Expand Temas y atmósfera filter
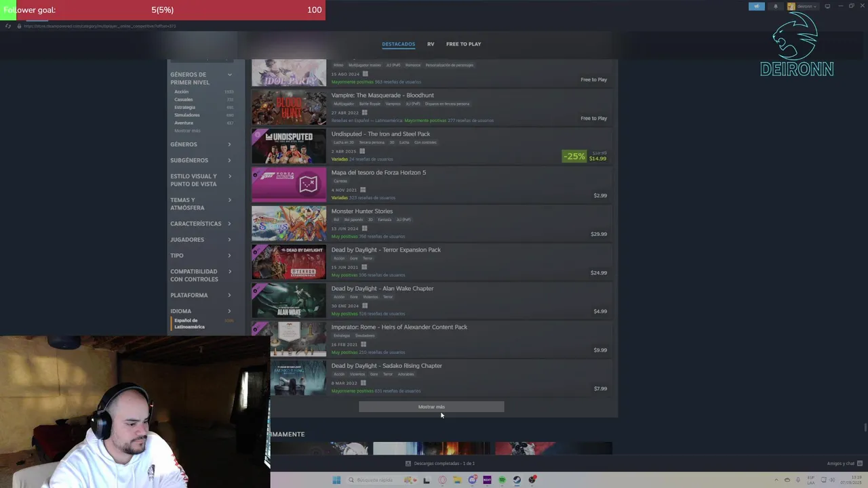Screen dimensions: 868x488 tap(201, 204)
